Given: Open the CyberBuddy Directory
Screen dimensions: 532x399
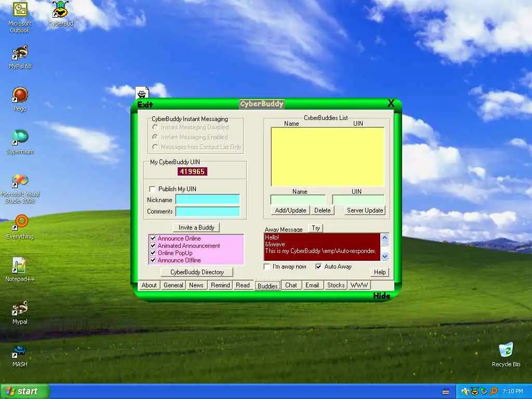Looking at the screenshot, I should [x=197, y=272].
